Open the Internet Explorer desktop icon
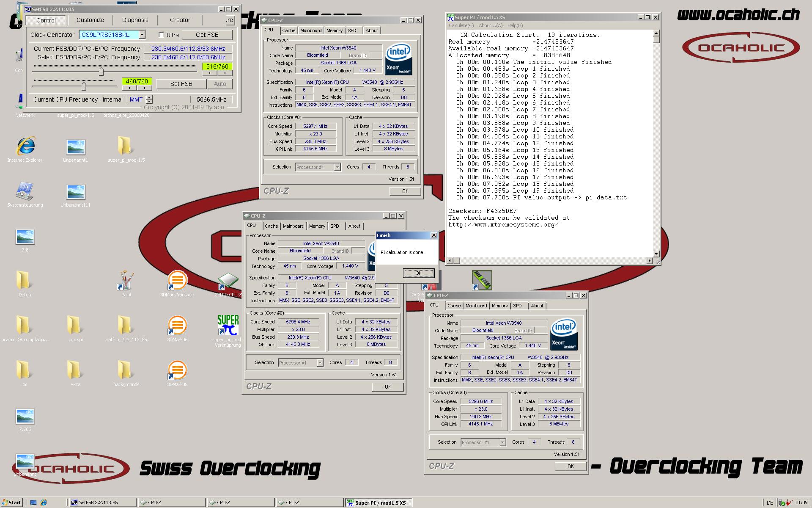Image resolution: width=812 pixels, height=508 pixels. pyautogui.click(x=25, y=146)
